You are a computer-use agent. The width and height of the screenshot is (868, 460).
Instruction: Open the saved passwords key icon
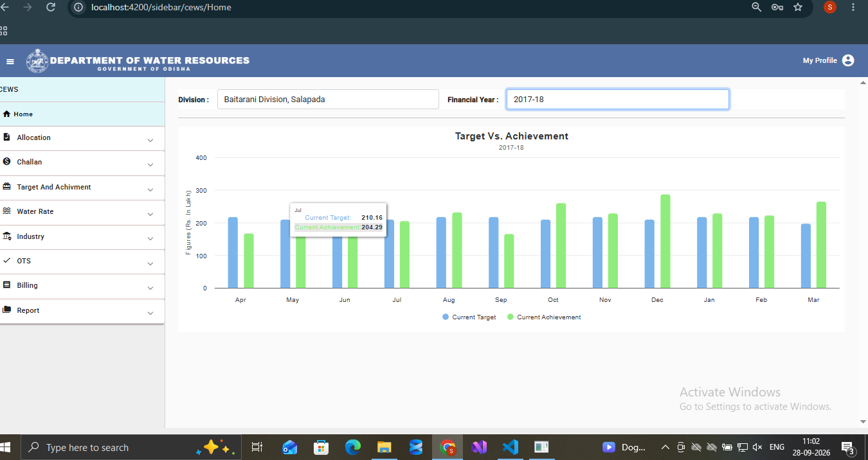click(777, 7)
